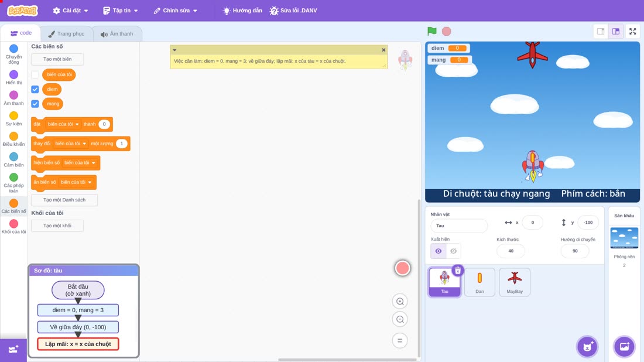Reset workspace zoom to default
Screen dimensions: 644x362
[x=400, y=340]
